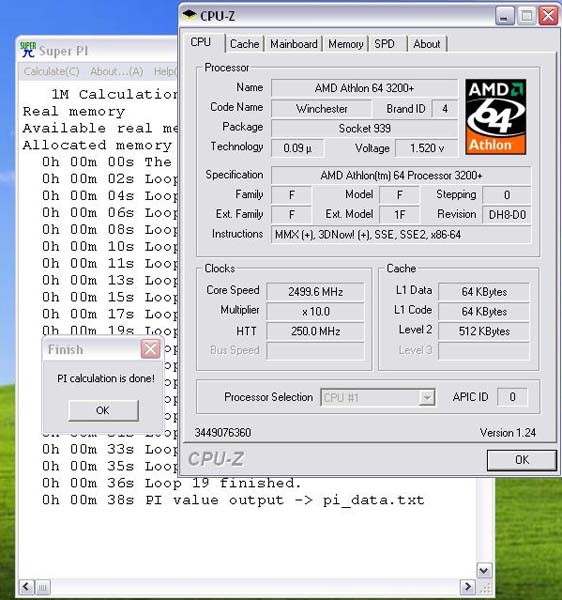Select the CPU tab in CPU-Z
Viewport: 562px width, 600px height.
click(x=201, y=42)
